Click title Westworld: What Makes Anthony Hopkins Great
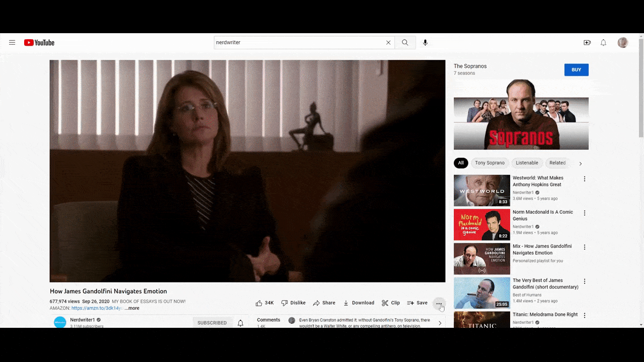 [538, 181]
